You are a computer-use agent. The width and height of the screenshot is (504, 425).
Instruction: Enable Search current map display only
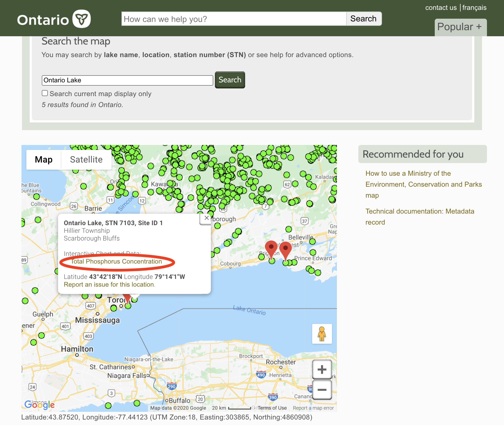[45, 93]
